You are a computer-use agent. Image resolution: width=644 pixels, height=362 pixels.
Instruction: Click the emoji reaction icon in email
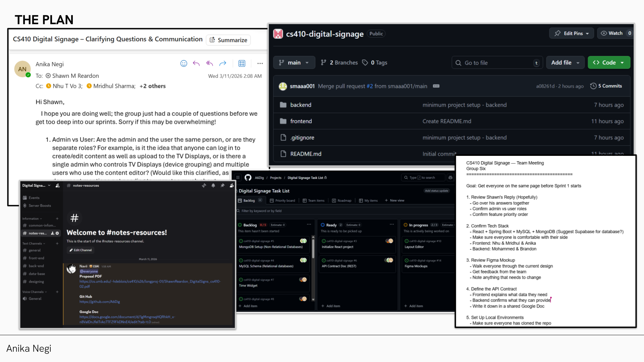(183, 63)
